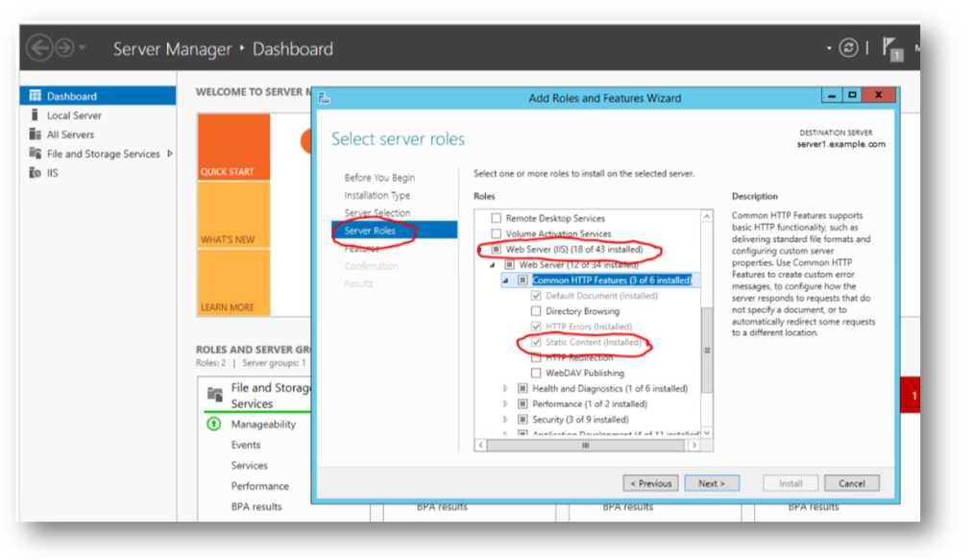The image size is (973, 560).
Task: Open the notifications flag icon
Action: (x=891, y=48)
